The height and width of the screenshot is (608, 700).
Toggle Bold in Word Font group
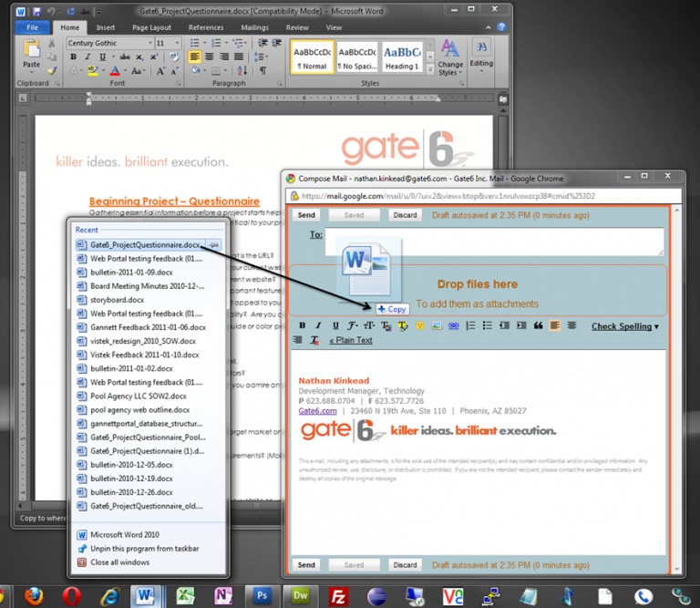pos(73,57)
